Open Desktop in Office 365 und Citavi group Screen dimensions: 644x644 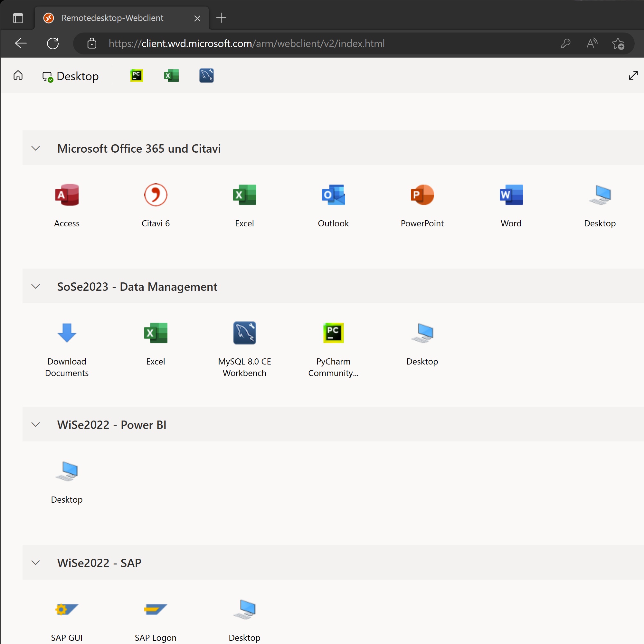click(600, 205)
